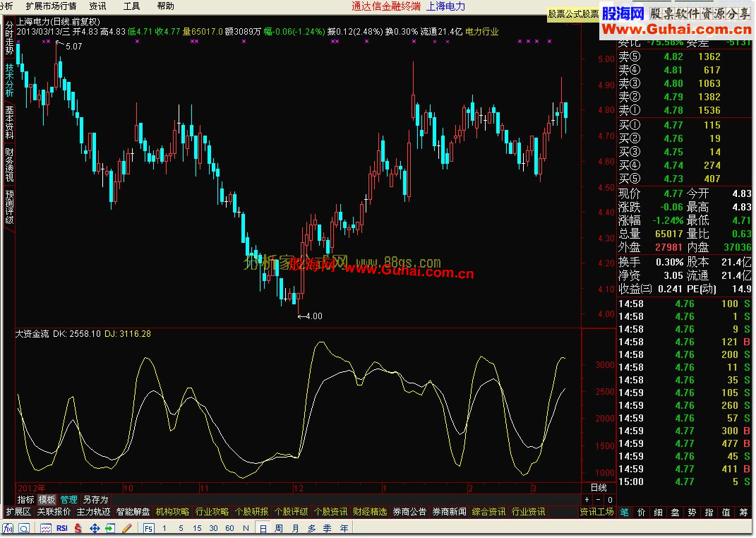Open the 扩展区 panel tab
The image size is (756, 538).
[18, 512]
